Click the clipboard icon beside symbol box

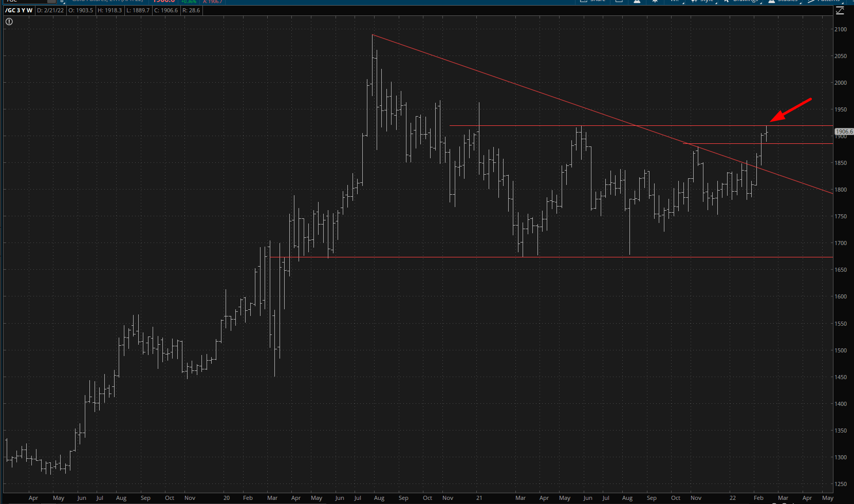(62, 2)
